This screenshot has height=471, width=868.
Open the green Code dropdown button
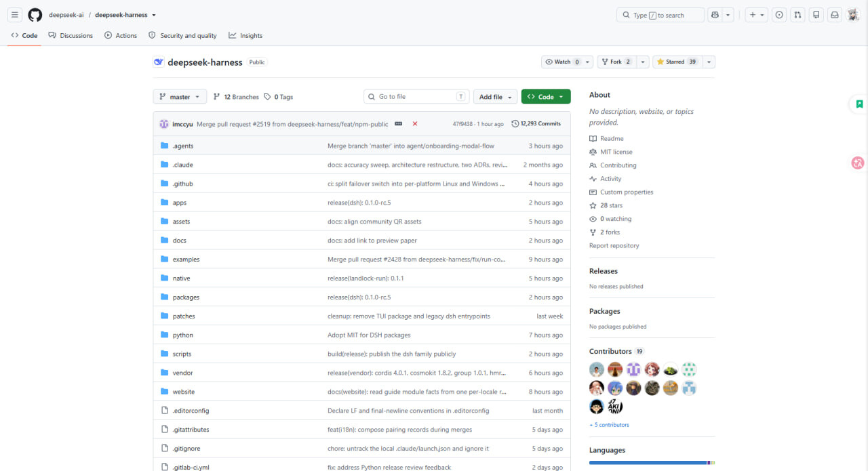click(x=546, y=97)
